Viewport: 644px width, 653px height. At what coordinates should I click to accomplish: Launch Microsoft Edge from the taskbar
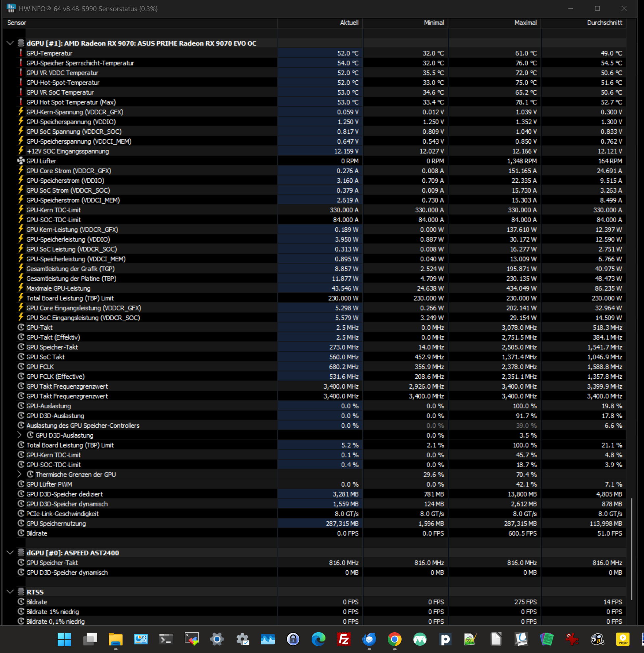[319, 639]
